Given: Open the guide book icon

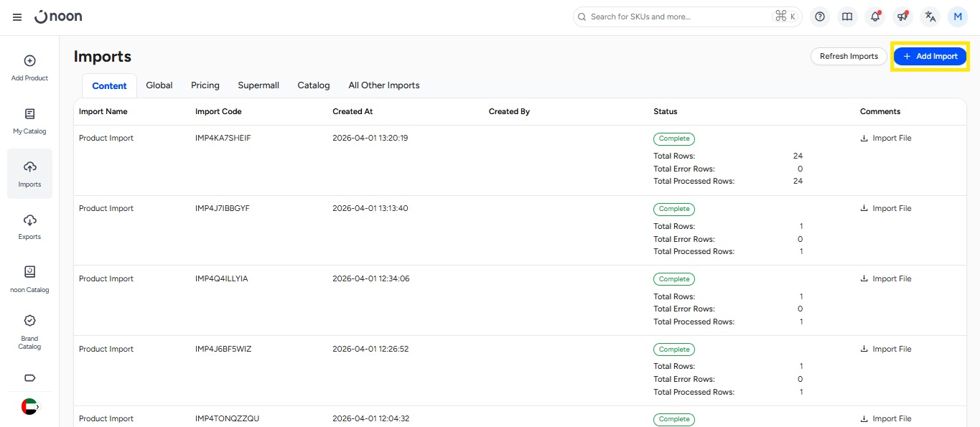Looking at the screenshot, I should [x=847, y=17].
